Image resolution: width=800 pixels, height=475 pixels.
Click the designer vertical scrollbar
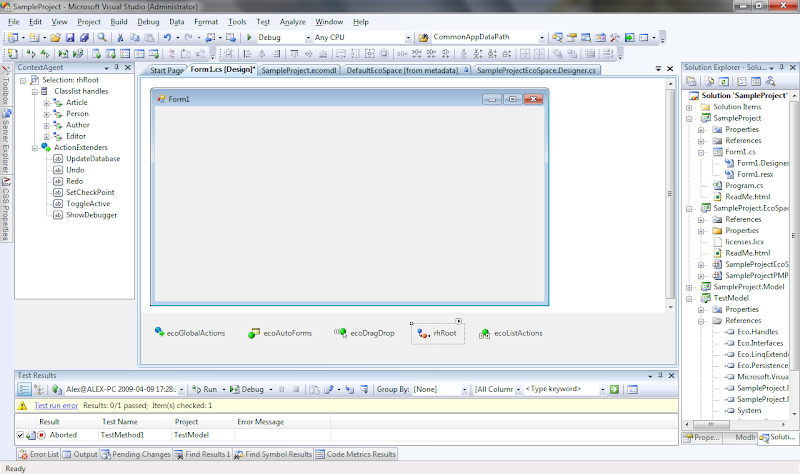pos(670,194)
